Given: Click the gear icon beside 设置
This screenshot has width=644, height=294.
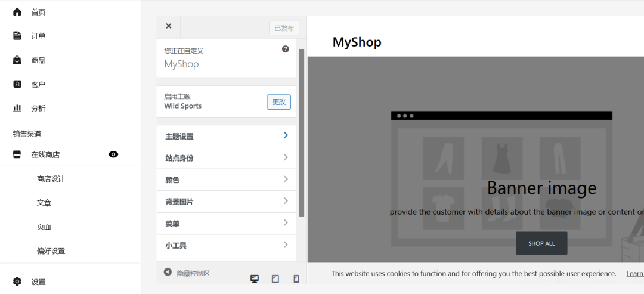Looking at the screenshot, I should coord(17,281).
